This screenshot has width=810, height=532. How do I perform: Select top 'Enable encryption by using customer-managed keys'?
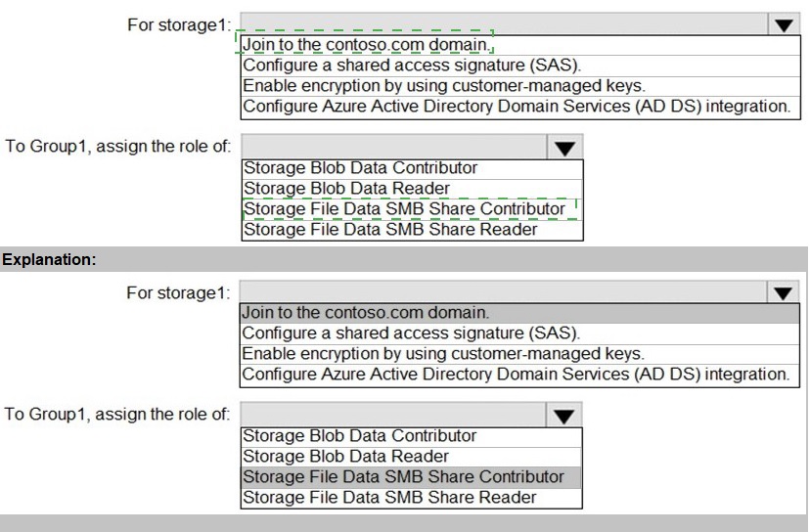pyautogui.click(x=443, y=86)
